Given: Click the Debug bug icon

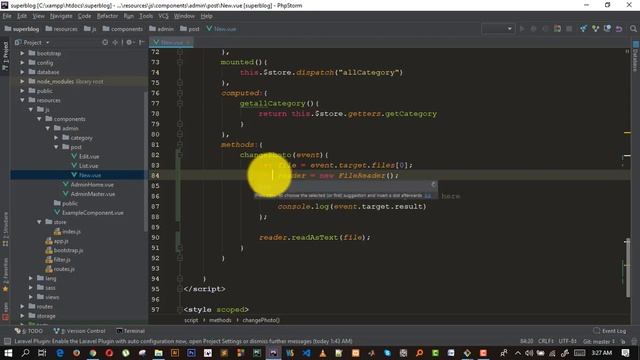Looking at the screenshot, I should [533, 29].
